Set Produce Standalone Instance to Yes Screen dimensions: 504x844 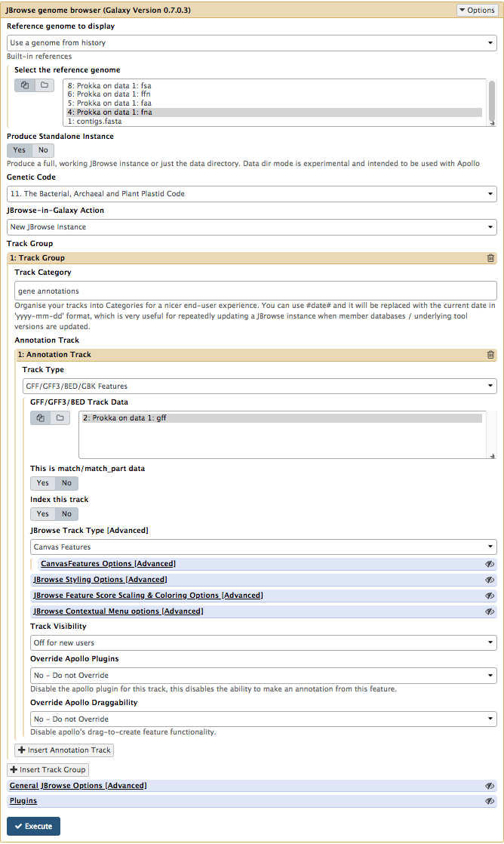(x=20, y=150)
